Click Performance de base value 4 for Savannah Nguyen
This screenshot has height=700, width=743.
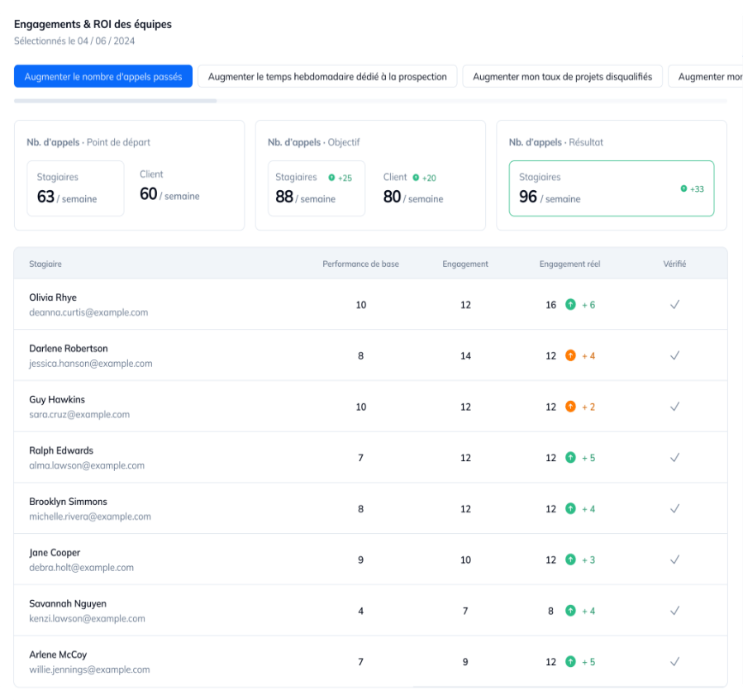pos(360,611)
